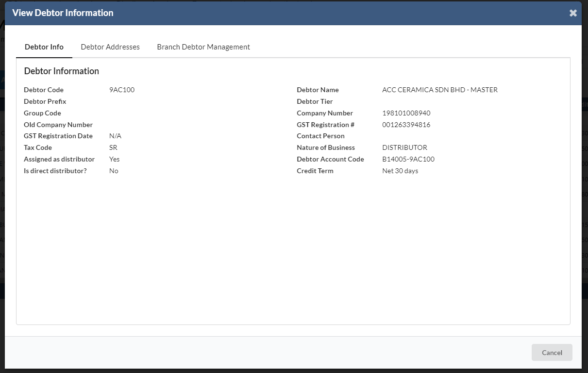Click the Credit Term label

pyautogui.click(x=315, y=171)
